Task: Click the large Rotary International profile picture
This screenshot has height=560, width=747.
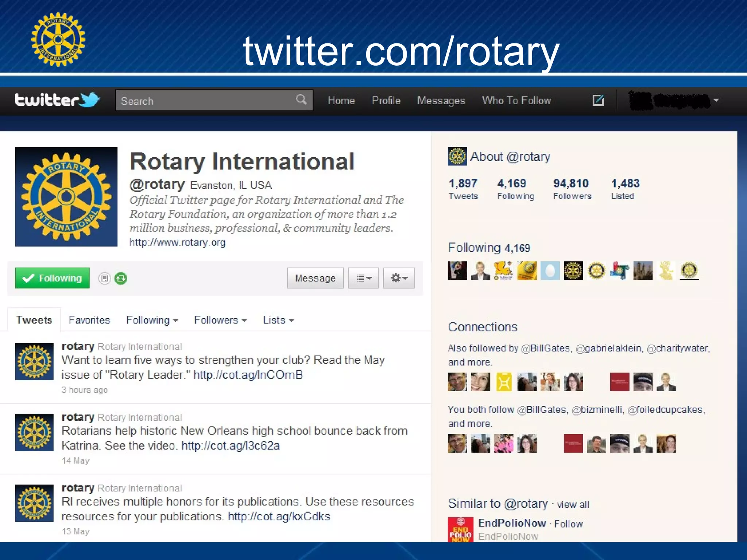Action: click(x=66, y=197)
